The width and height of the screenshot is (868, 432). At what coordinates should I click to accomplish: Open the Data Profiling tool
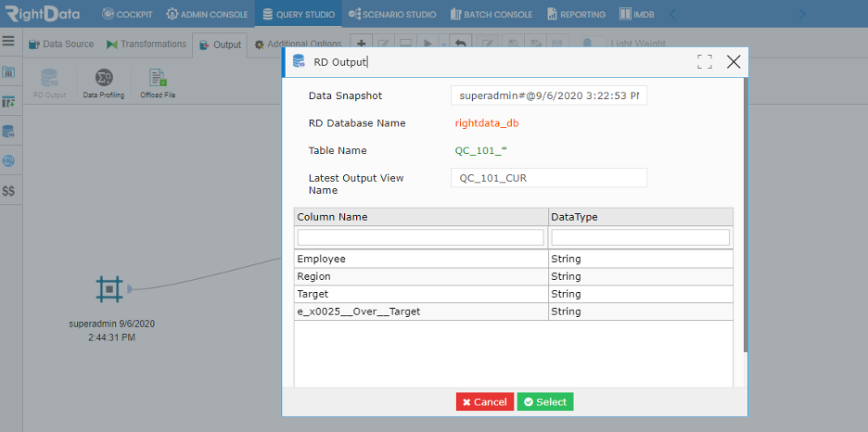(x=104, y=83)
